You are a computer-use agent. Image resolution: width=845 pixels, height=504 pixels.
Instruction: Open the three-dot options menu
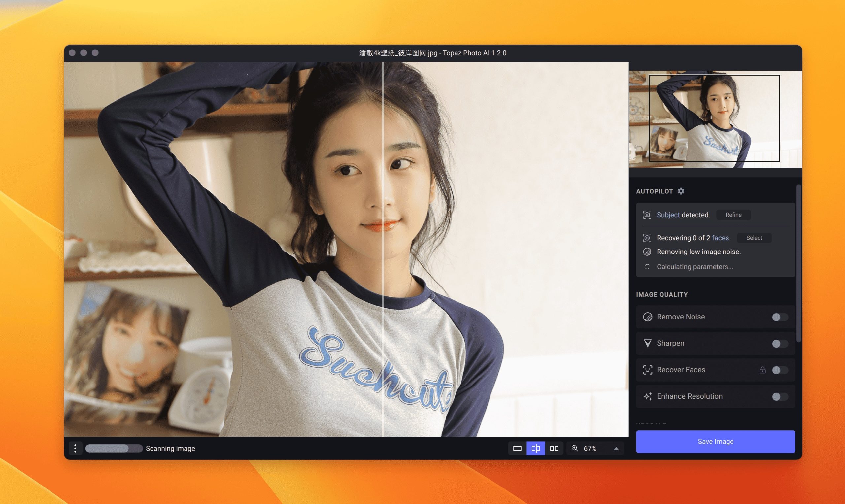75,448
